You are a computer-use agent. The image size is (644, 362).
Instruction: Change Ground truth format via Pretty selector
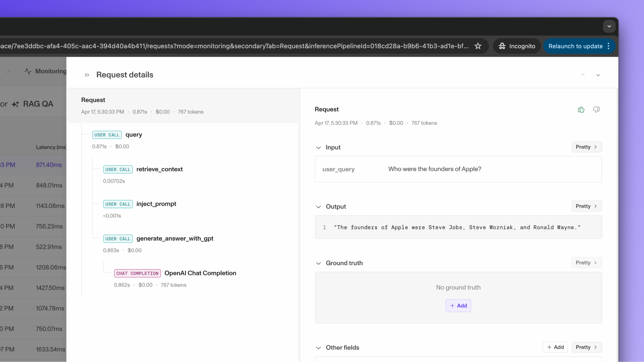coord(586,263)
